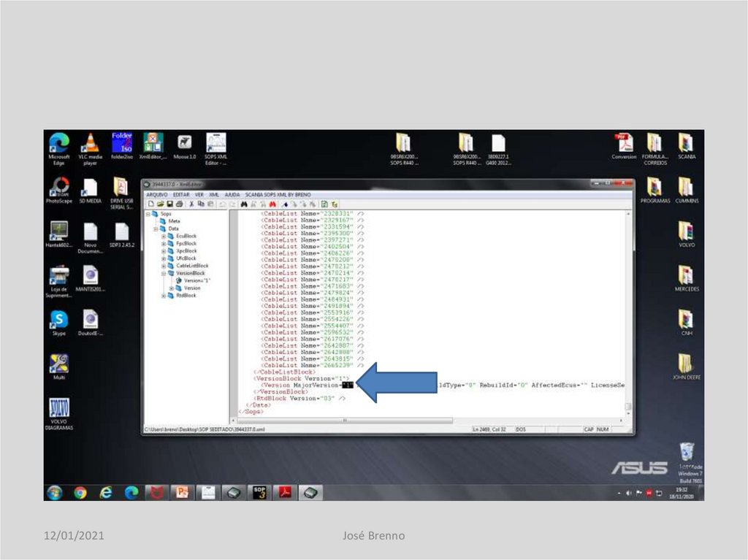Image resolution: width=748 pixels, height=560 pixels.
Task: Open the ARQUIVO menu
Action: coord(157,195)
